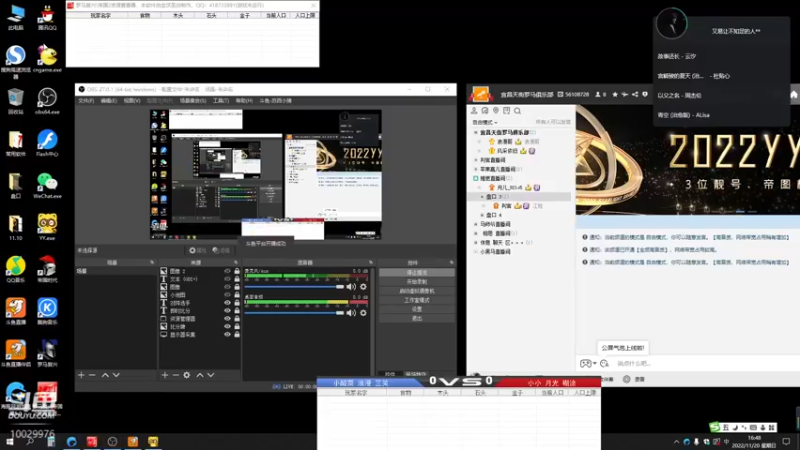Open the 文件(F) menu in OBS
The height and width of the screenshot is (450, 800).
86,101
